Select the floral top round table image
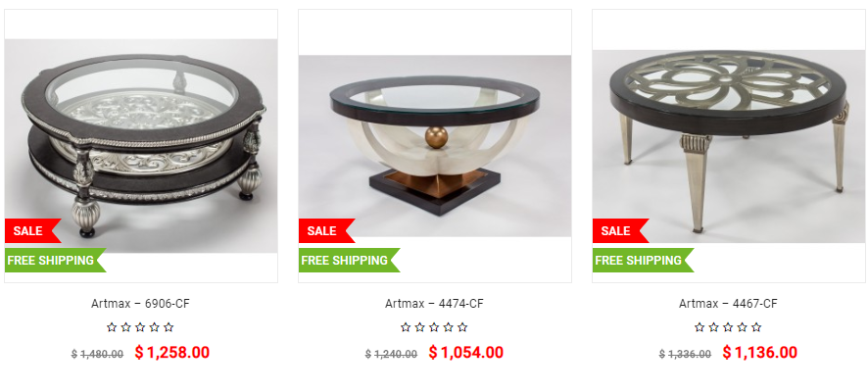Screen dimensions: 868x392 (729, 146)
